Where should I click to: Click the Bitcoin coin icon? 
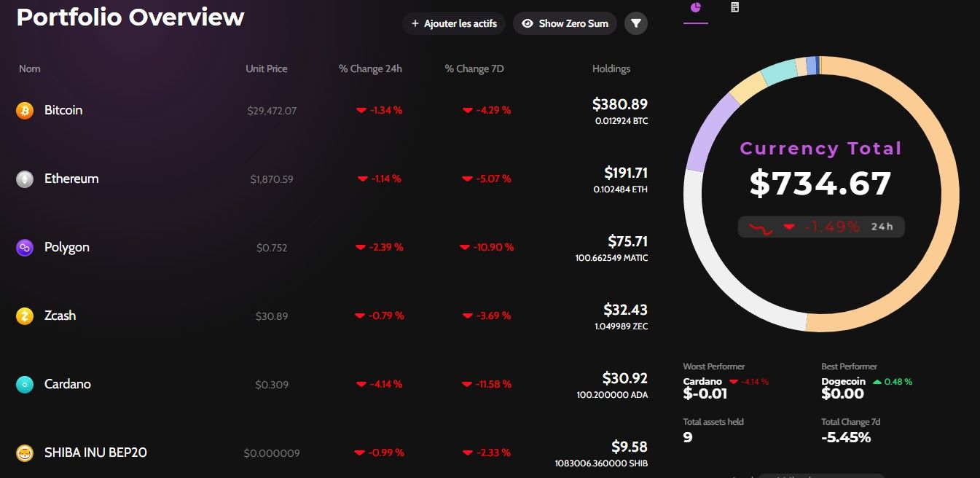coord(25,111)
